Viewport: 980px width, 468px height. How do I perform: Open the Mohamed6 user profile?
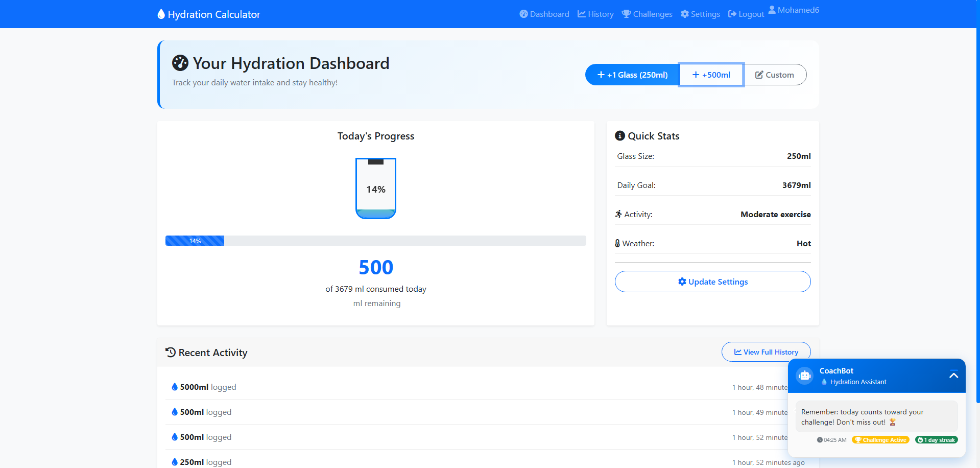point(794,10)
